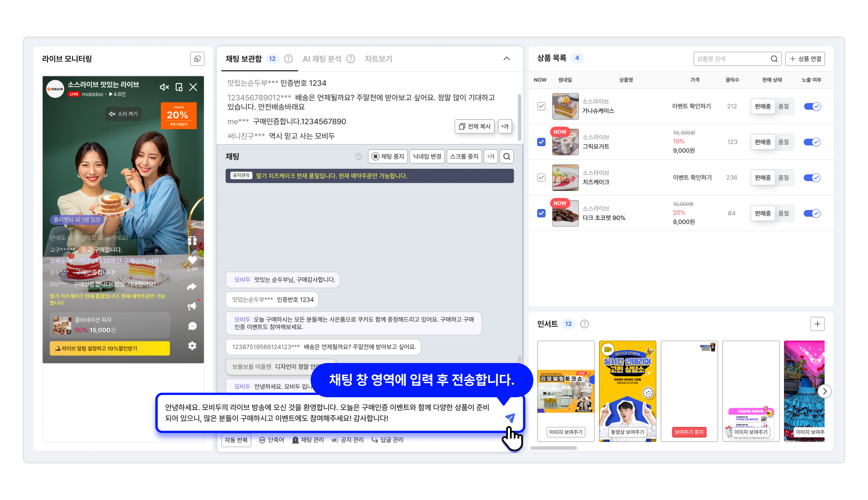Click the inserts horizontal scrollbar
The image size is (868, 500).
click(x=553, y=448)
